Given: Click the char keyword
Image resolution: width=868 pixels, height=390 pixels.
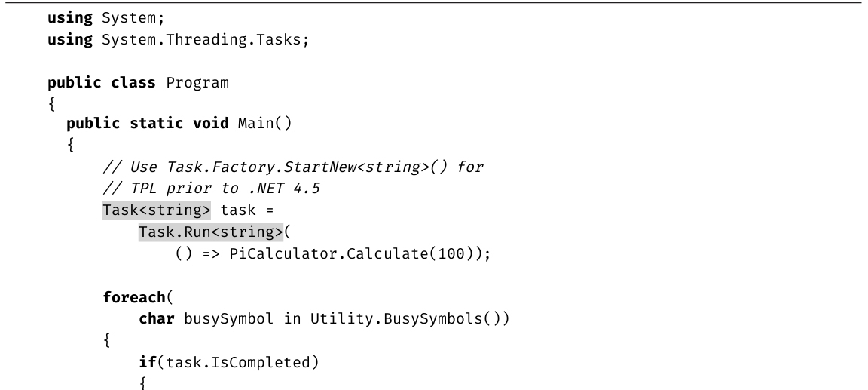Looking at the screenshot, I should click(156, 318).
